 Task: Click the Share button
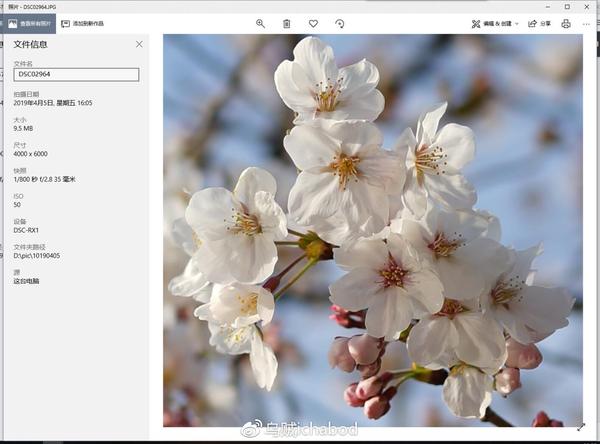coord(539,24)
